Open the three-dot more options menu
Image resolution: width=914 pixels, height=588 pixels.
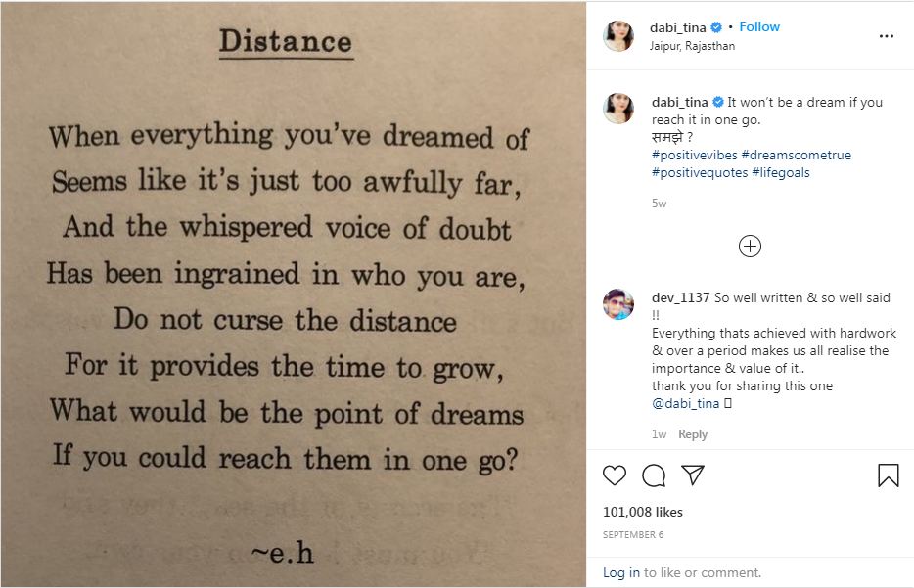point(887,36)
